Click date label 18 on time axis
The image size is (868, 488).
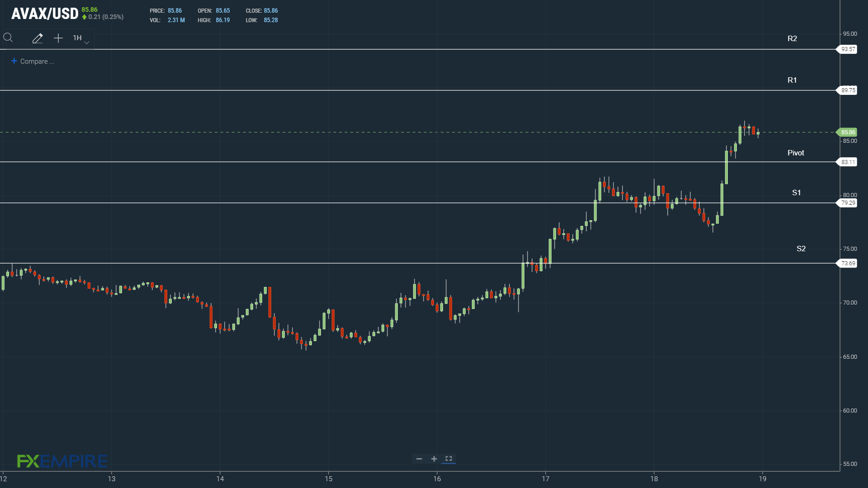click(654, 479)
